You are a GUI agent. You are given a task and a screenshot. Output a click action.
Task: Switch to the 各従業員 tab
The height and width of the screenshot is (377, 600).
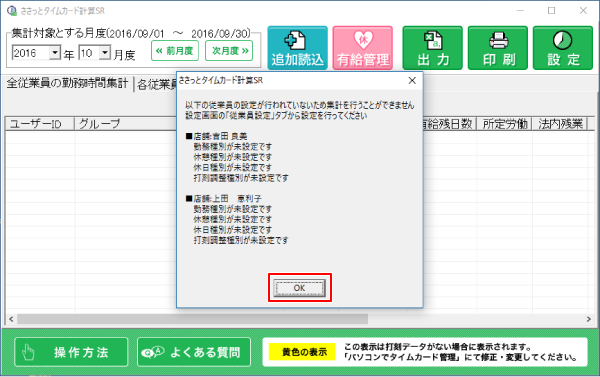point(156,84)
